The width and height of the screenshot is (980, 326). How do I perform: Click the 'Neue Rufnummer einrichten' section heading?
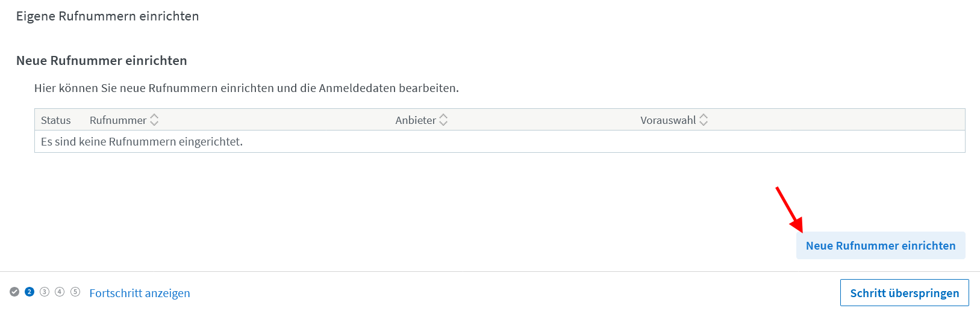coord(102,61)
